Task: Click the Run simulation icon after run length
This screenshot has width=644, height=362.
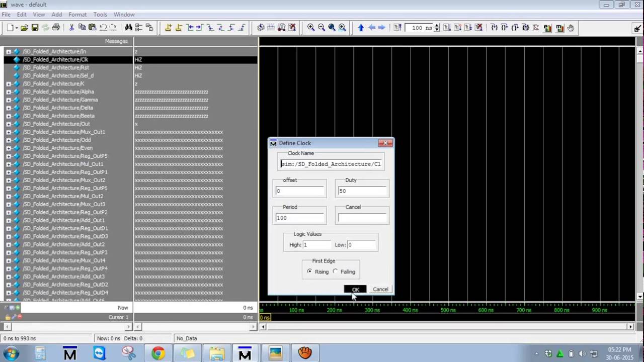Action: 447,28
